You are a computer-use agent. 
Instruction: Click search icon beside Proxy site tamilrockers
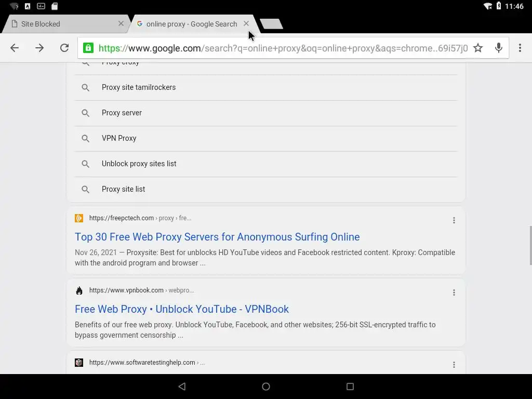pyautogui.click(x=86, y=87)
